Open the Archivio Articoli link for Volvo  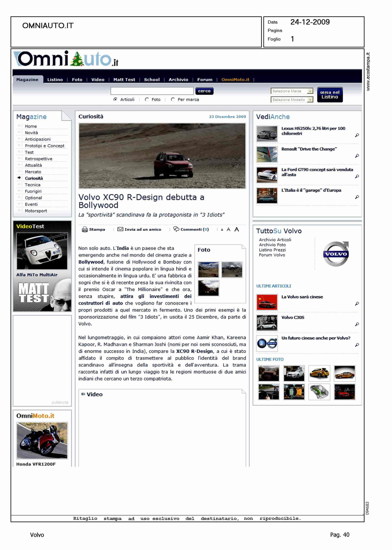click(275, 240)
